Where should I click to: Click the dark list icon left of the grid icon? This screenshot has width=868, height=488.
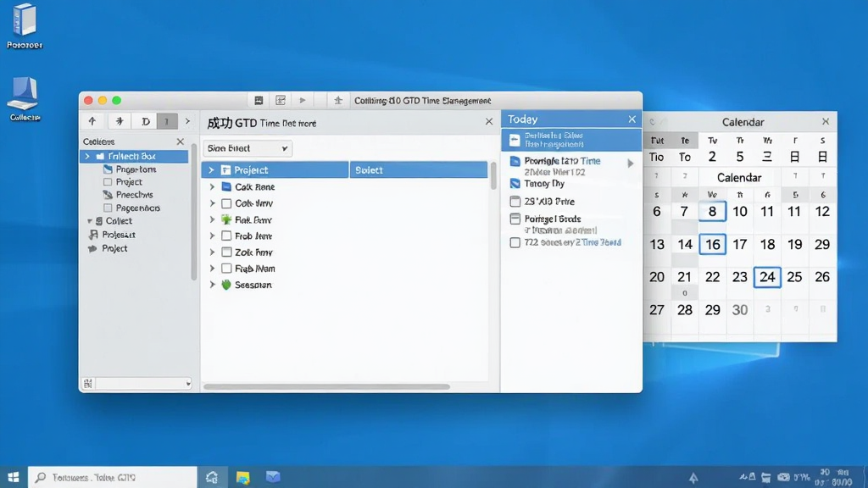pyautogui.click(x=259, y=100)
